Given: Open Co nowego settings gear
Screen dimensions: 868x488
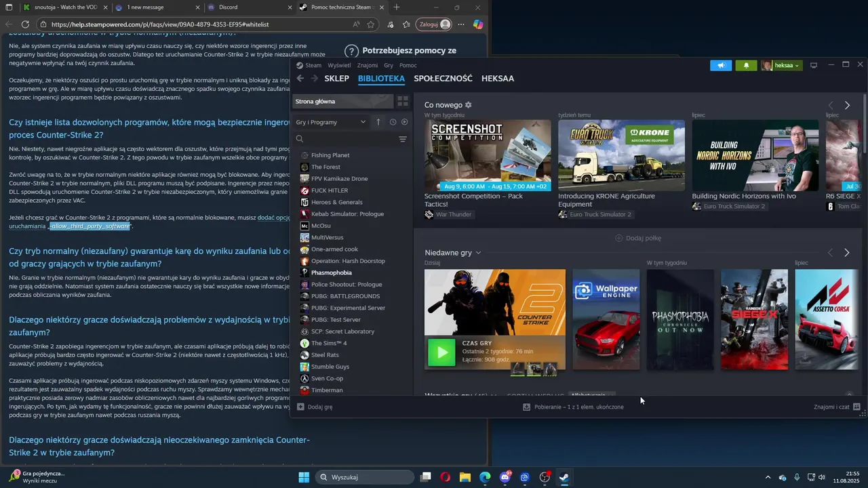Looking at the screenshot, I should coord(468,105).
